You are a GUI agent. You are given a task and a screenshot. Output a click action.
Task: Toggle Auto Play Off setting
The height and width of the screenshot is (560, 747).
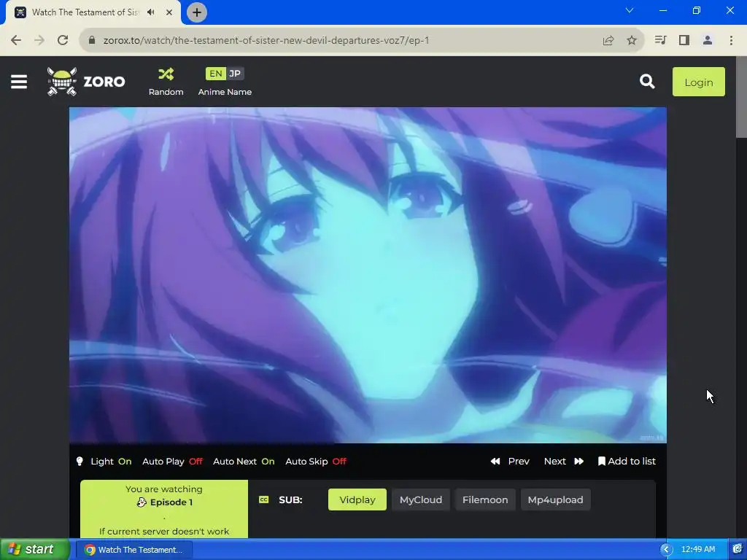tap(172, 461)
